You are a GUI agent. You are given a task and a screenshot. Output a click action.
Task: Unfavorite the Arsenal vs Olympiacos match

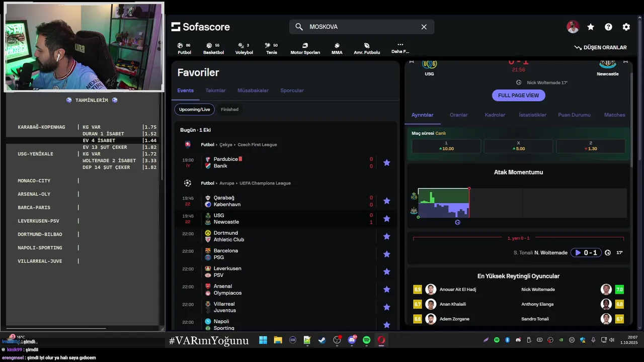click(386, 290)
